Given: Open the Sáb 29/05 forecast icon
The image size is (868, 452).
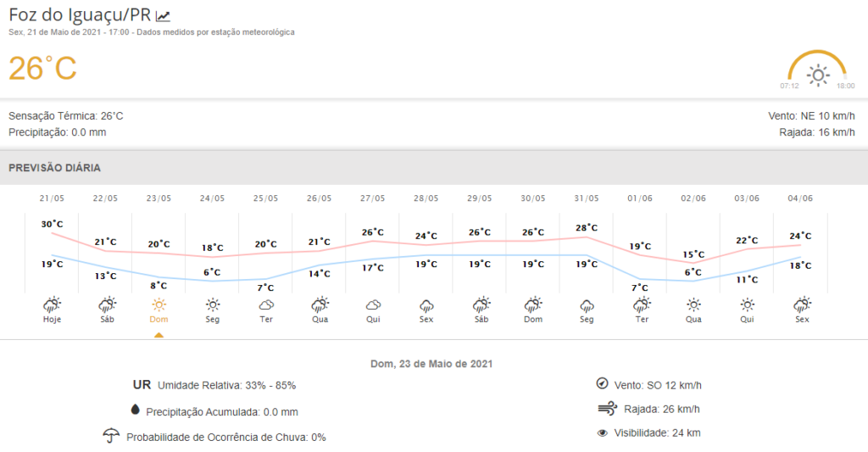Looking at the screenshot, I should coord(479,304).
